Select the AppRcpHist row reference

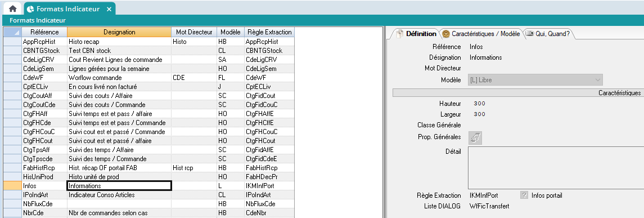click(44, 42)
